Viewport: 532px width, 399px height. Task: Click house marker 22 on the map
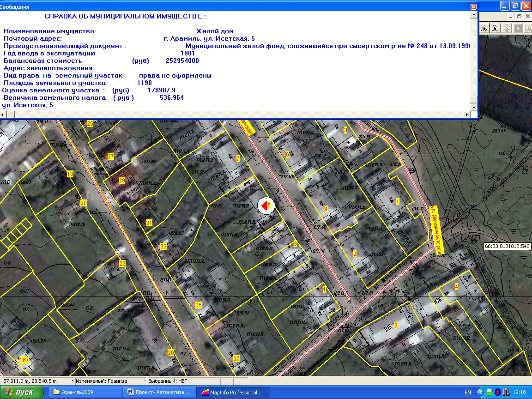pos(120,263)
